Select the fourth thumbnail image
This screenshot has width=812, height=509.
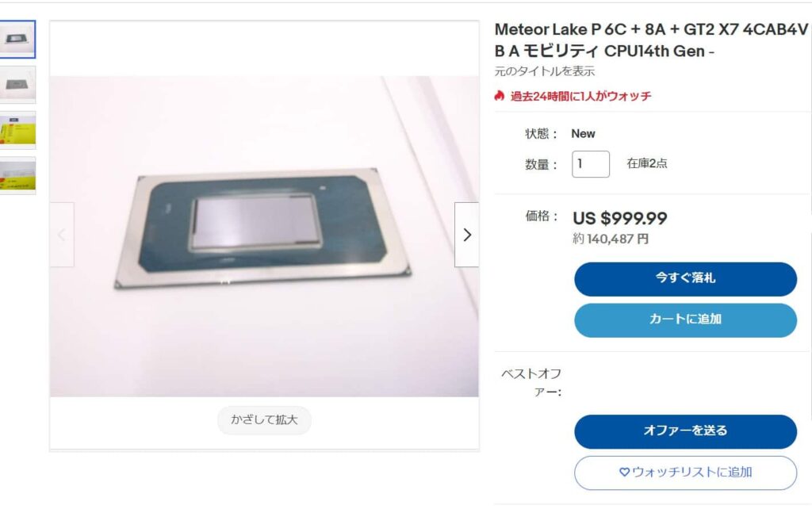(x=17, y=175)
